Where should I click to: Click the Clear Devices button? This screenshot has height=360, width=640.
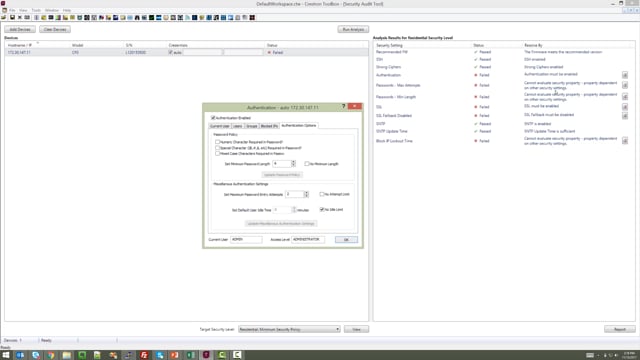tap(55, 29)
